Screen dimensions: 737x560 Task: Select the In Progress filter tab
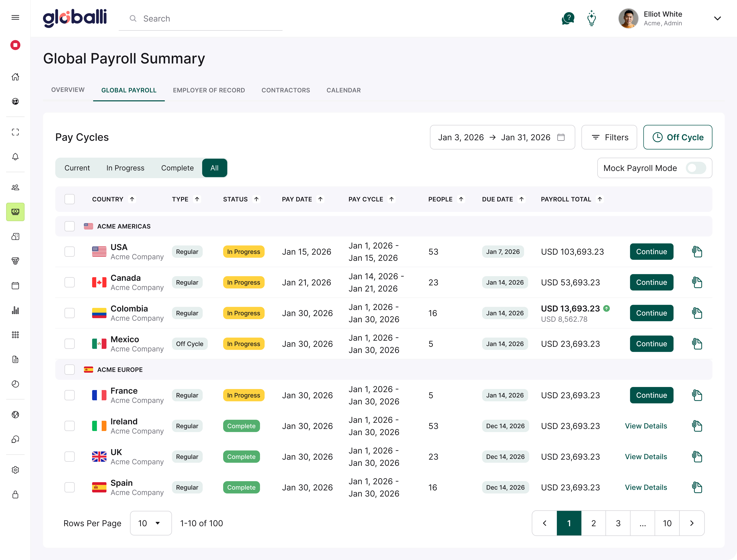(125, 168)
